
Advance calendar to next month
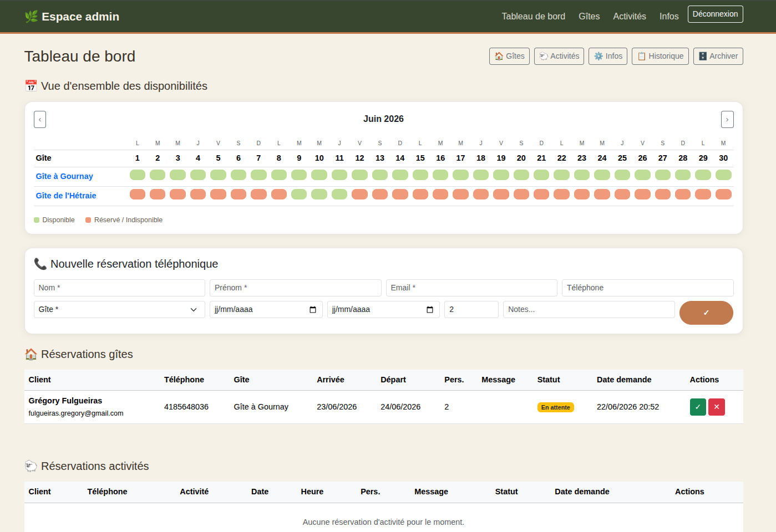click(727, 119)
